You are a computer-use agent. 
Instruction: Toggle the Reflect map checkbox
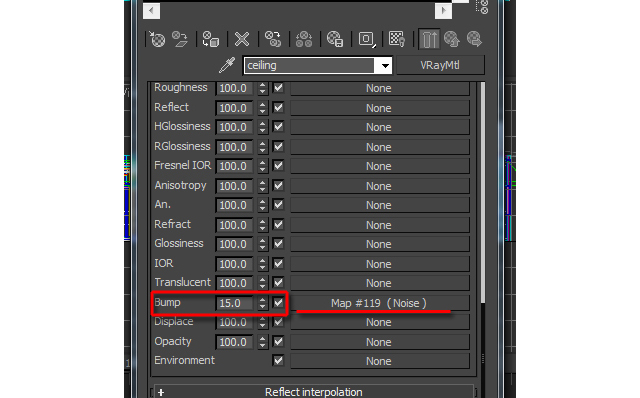(278, 108)
